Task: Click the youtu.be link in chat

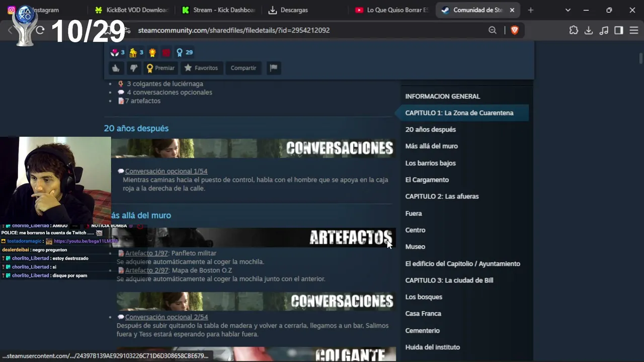Action: click(x=86, y=241)
